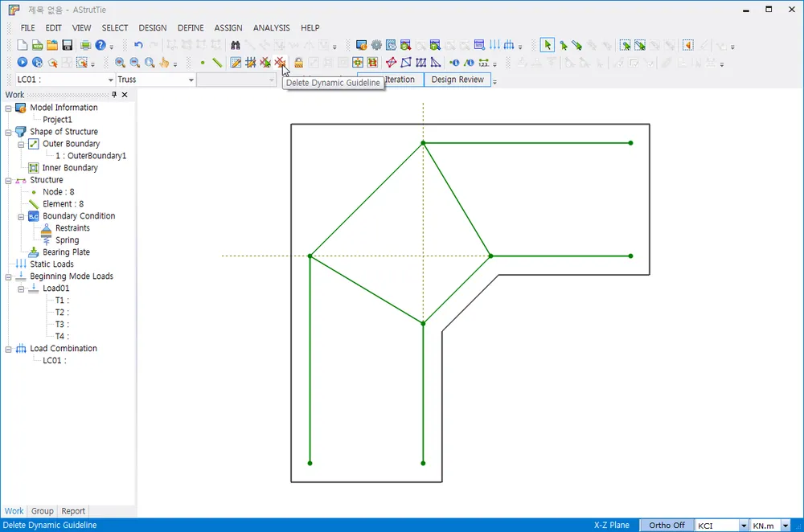Click the Element Number display icon
Screen dimensions: 804x532
[x=469, y=63]
